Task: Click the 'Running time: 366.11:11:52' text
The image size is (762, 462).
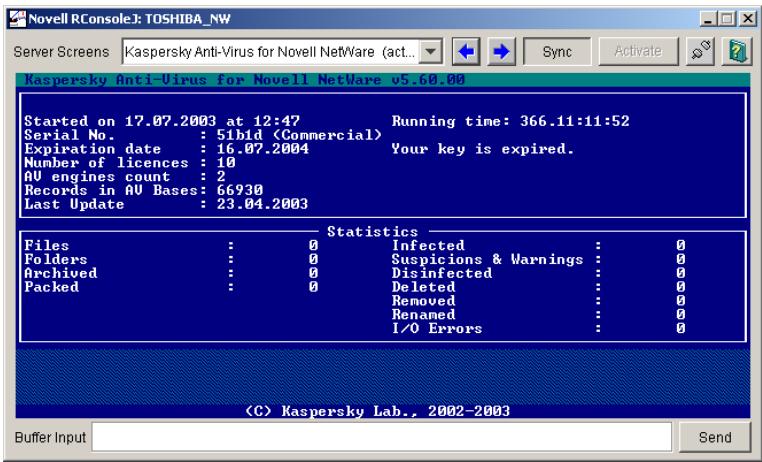Action: pyautogui.click(x=510, y=121)
